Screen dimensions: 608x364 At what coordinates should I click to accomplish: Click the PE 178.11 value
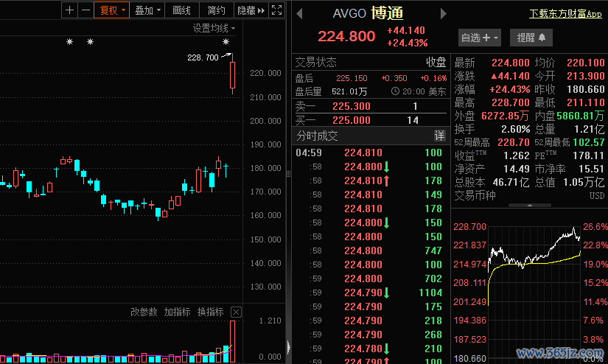[x=589, y=155]
